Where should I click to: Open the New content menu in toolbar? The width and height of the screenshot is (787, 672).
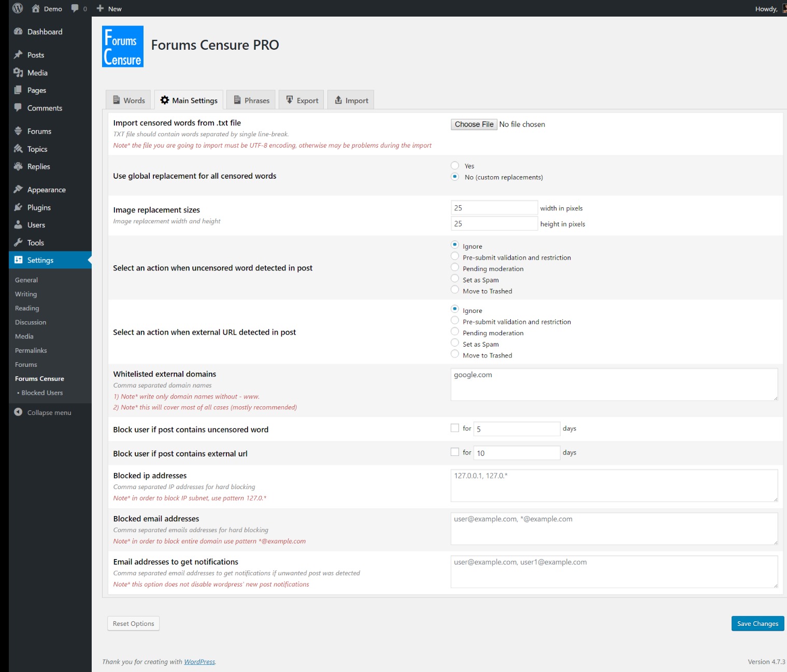click(x=109, y=8)
